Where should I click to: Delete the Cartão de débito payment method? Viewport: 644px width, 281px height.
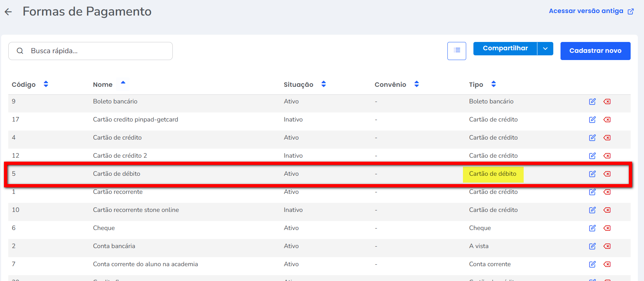[x=607, y=174]
